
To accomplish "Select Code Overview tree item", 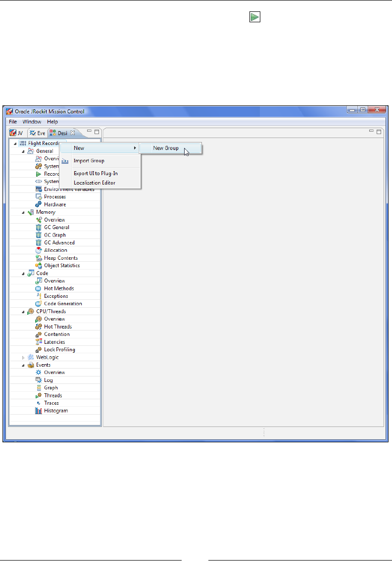I will click(x=54, y=281).
